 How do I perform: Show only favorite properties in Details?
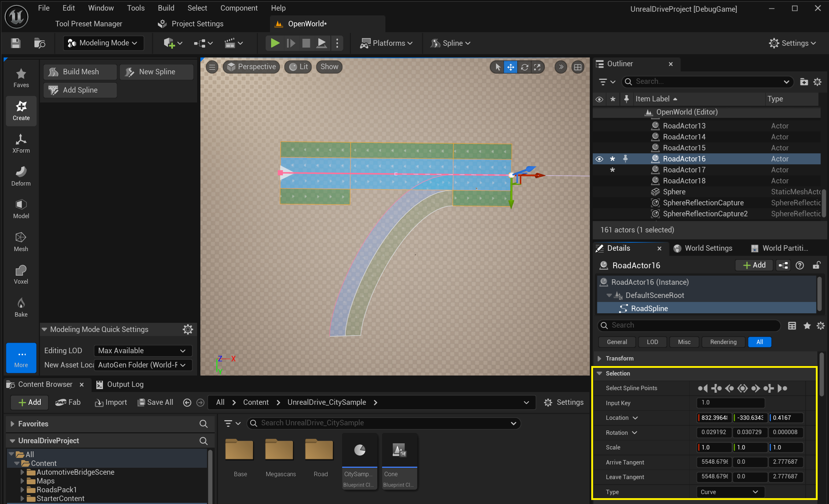click(x=807, y=326)
